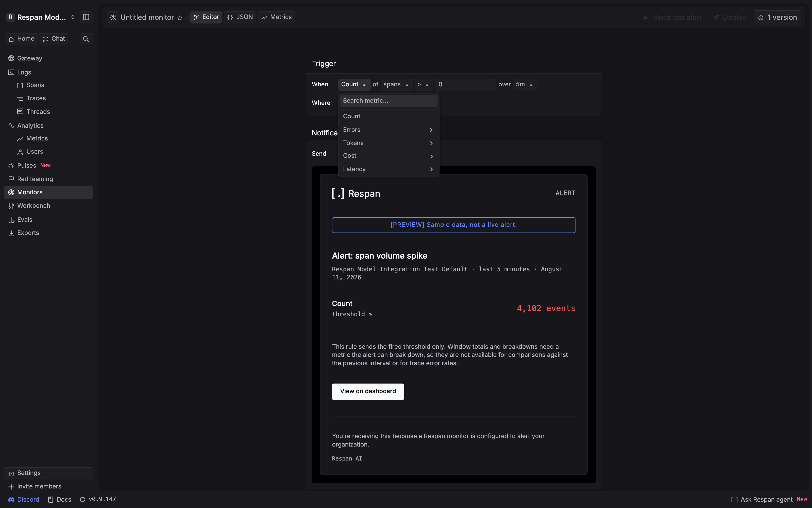
Task: Expand the Errors submenu
Action: pos(388,130)
